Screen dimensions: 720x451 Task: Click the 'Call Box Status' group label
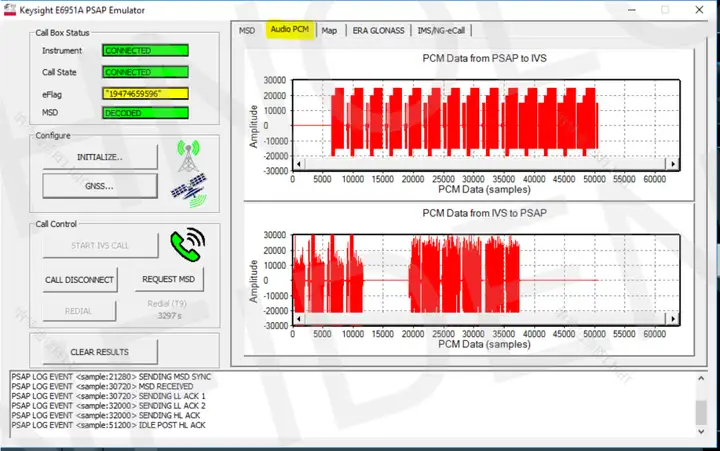click(x=62, y=33)
